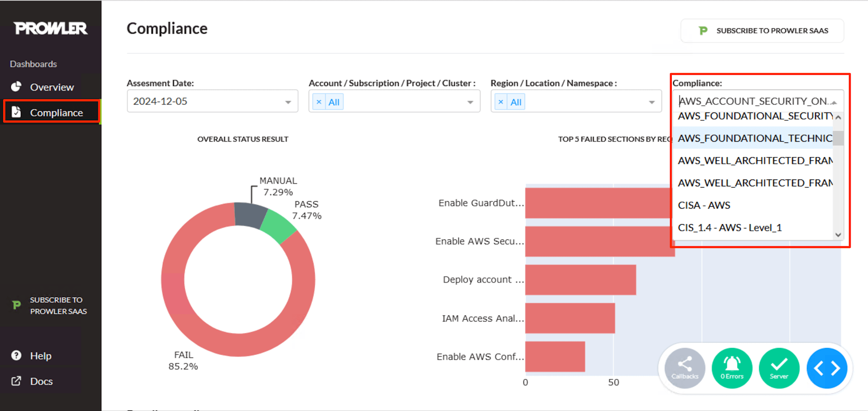Open the Callbacks debug button
This screenshot has width=868, height=411.
coord(685,368)
